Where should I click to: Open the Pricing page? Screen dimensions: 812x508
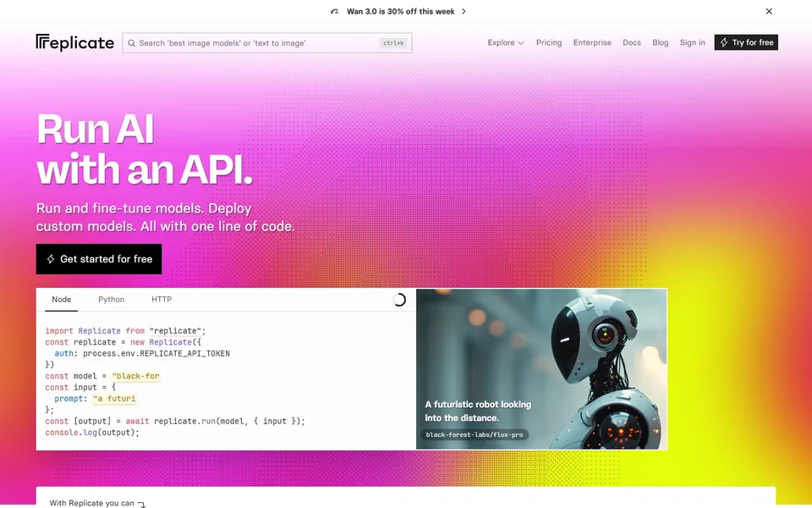click(549, 42)
